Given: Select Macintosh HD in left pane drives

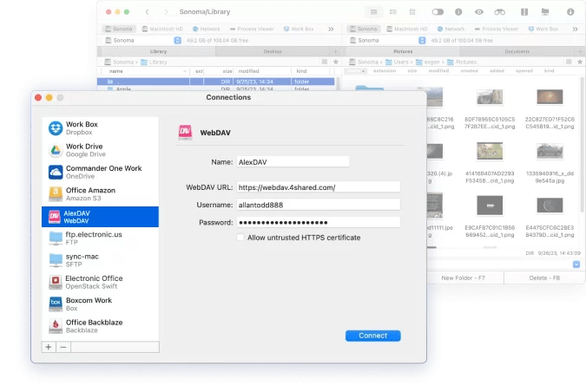Looking at the screenshot, I should coord(162,29).
